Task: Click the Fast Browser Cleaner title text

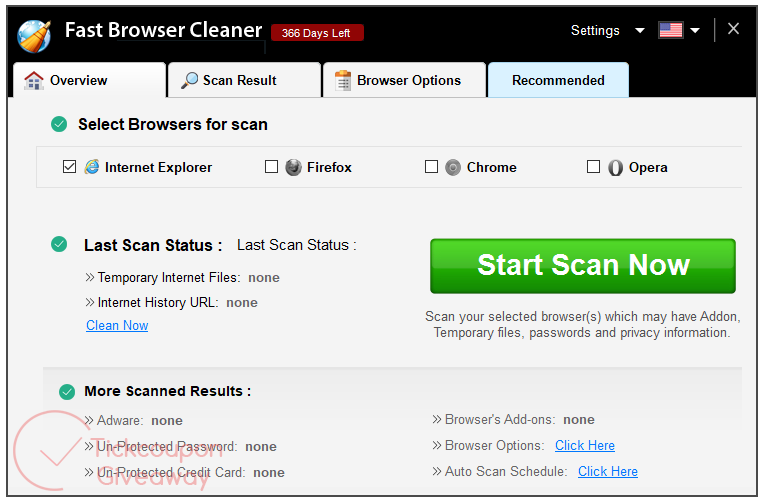Action: tap(164, 30)
